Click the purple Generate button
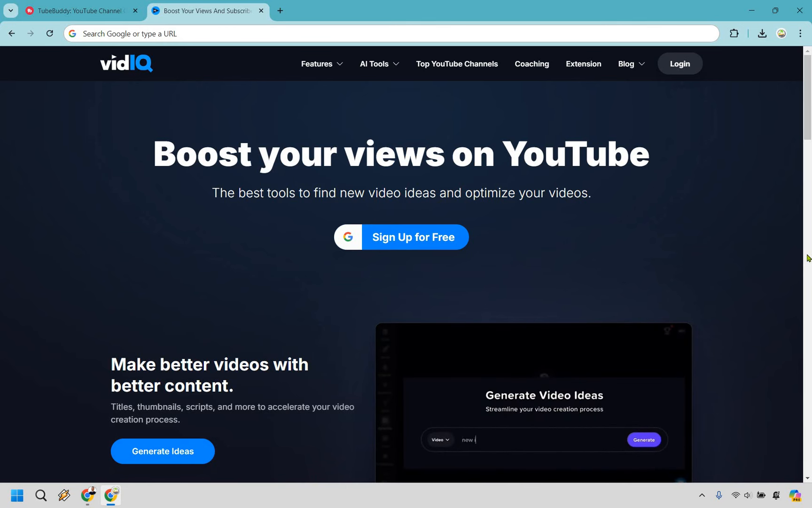This screenshot has height=508, width=812. [644, 440]
